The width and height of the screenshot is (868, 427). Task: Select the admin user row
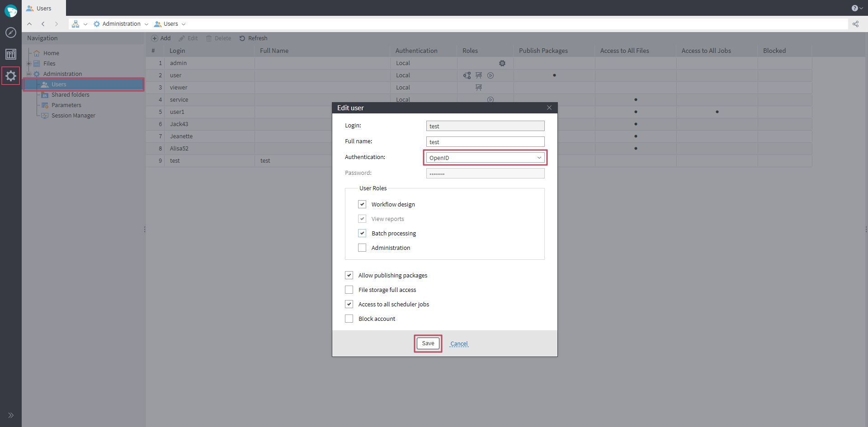click(479, 63)
